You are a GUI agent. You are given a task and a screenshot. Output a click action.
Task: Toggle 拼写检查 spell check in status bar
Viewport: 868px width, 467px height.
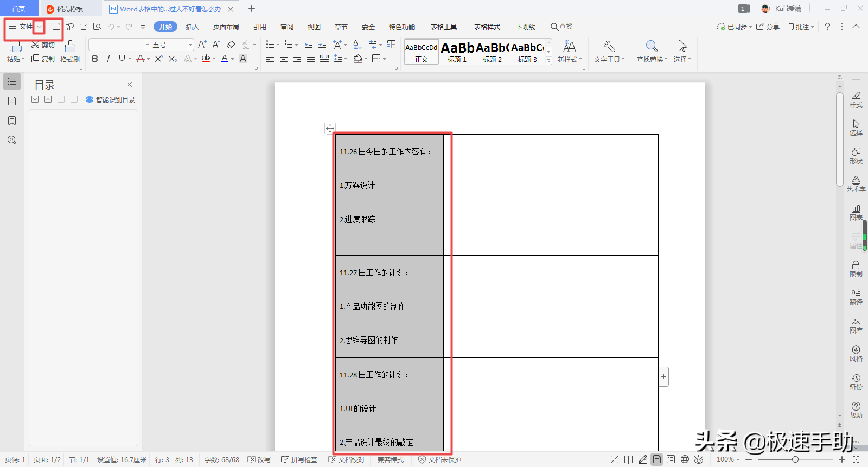[299, 459]
